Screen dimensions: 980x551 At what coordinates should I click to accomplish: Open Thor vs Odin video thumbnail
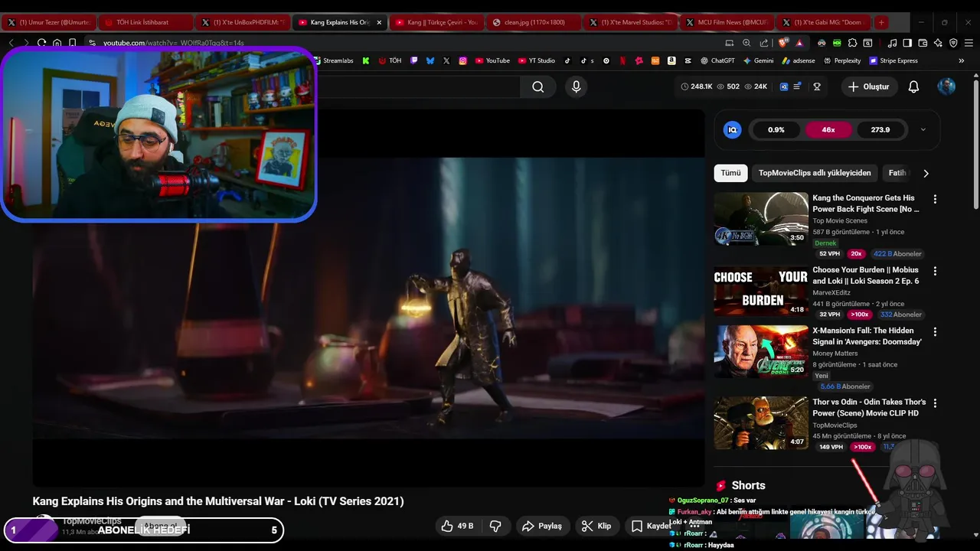click(761, 422)
